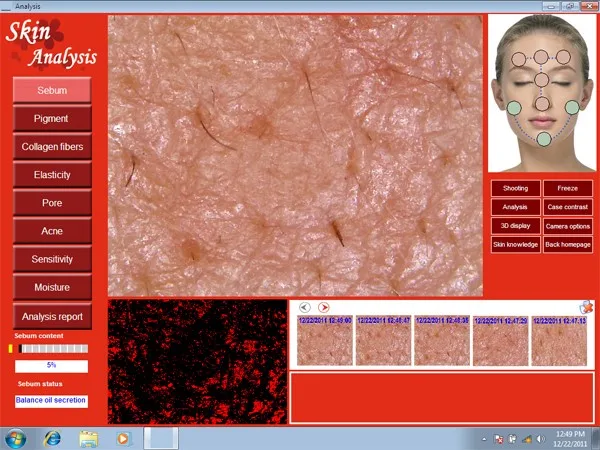Show hidden system tray icons
The height and width of the screenshot is (450, 600).
click(x=482, y=439)
